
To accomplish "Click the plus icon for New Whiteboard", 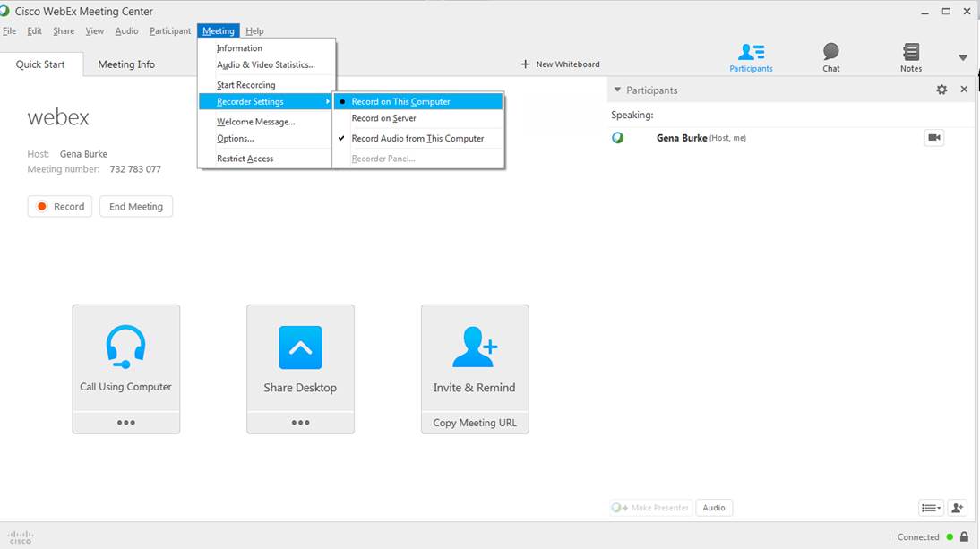I will [x=525, y=64].
